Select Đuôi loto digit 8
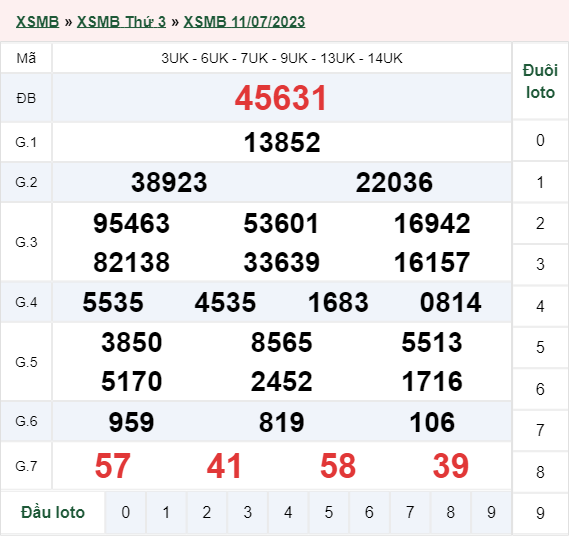Viewport: 569px width, 536px height. click(x=540, y=472)
